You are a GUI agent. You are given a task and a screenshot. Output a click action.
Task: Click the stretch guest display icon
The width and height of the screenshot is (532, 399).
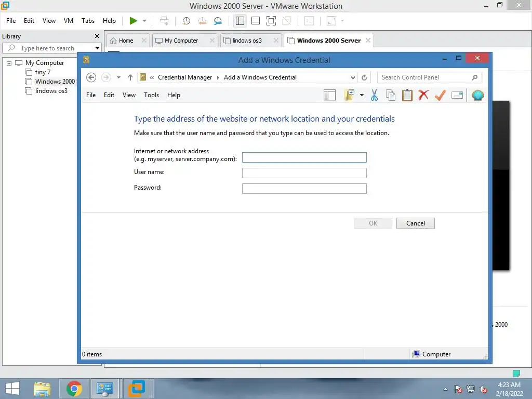pos(331,21)
